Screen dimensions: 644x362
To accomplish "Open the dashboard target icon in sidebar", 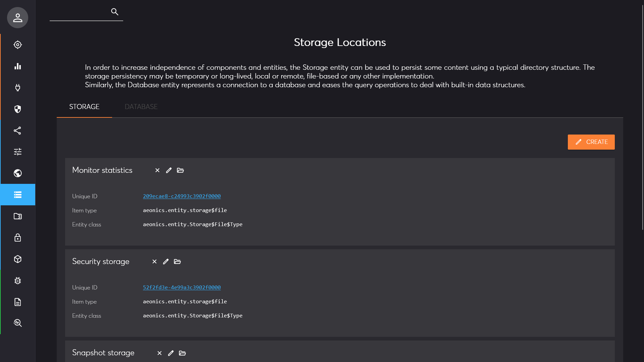I will [17, 45].
